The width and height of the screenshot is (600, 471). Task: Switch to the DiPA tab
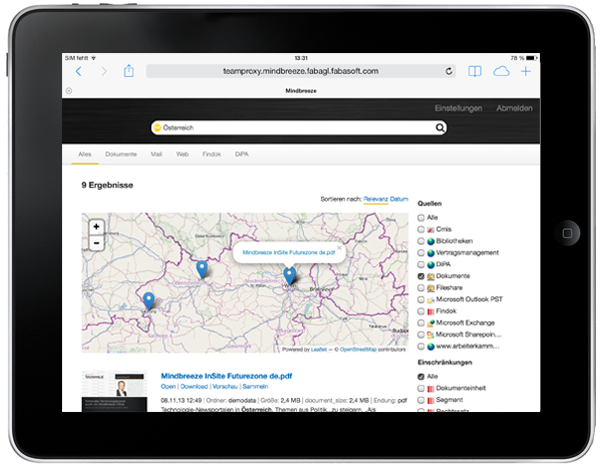[241, 154]
